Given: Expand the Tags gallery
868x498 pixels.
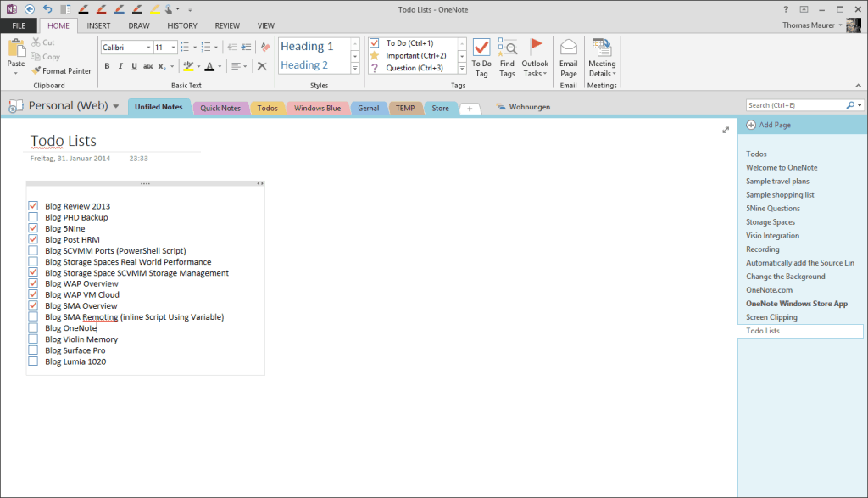Looking at the screenshot, I should pos(462,68).
